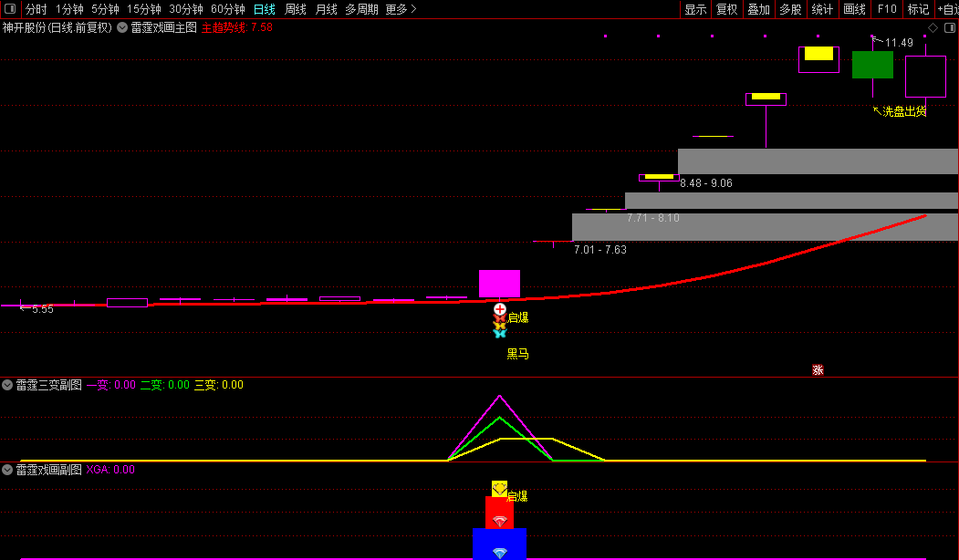Click the red 涨 badge icon
Screen dimensions: 959x560
pos(818,370)
